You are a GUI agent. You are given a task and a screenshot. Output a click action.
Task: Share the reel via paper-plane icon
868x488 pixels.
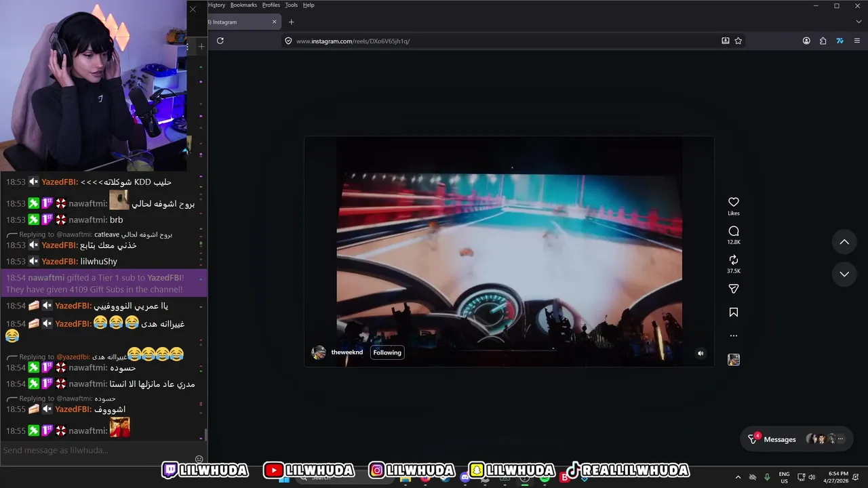pyautogui.click(x=733, y=289)
